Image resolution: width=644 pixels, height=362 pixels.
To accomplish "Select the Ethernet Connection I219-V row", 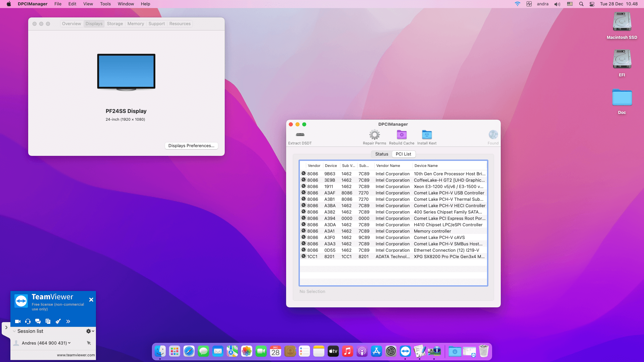I will coord(393,250).
